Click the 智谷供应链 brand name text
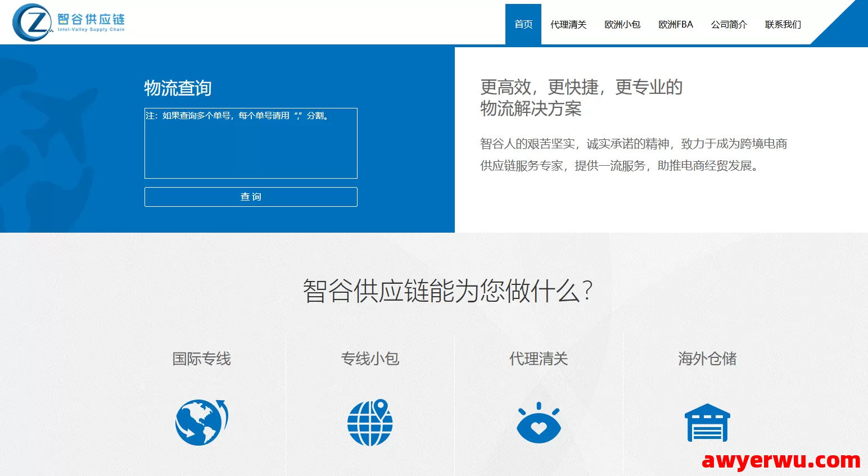Viewport: 868px width, 476px height. tap(91, 19)
